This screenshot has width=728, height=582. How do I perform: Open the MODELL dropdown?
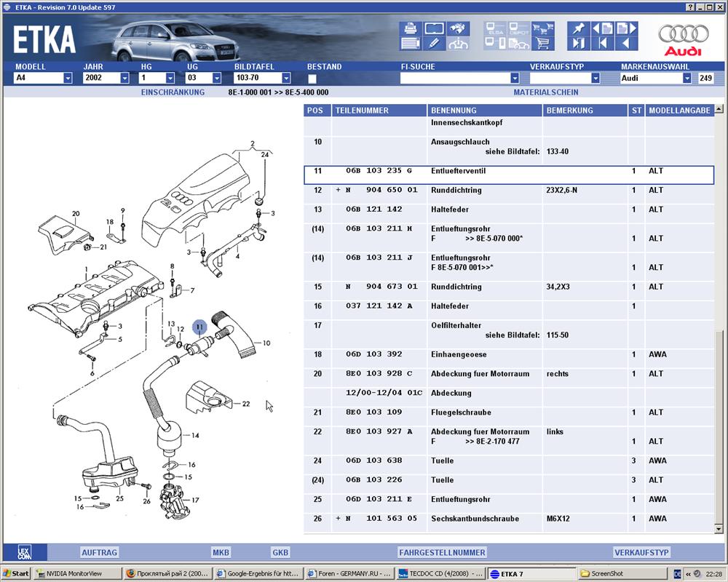tap(68, 78)
